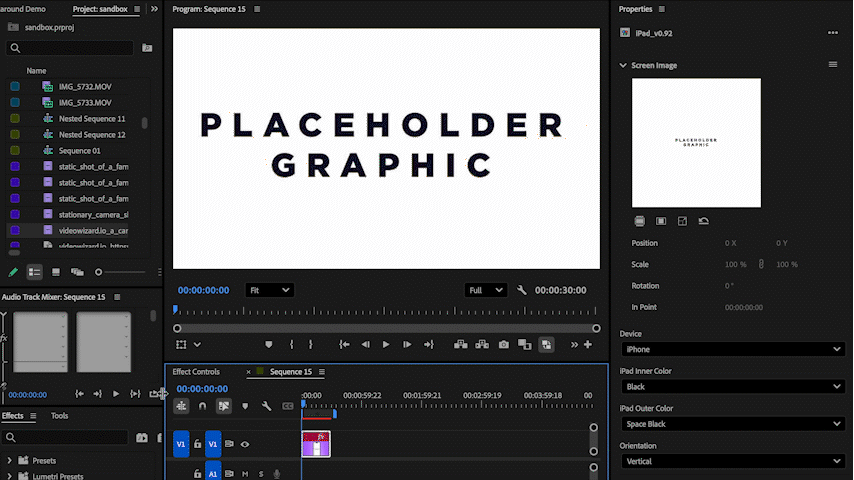
Task: Toggle V1 sync lock
Action: (x=229, y=444)
